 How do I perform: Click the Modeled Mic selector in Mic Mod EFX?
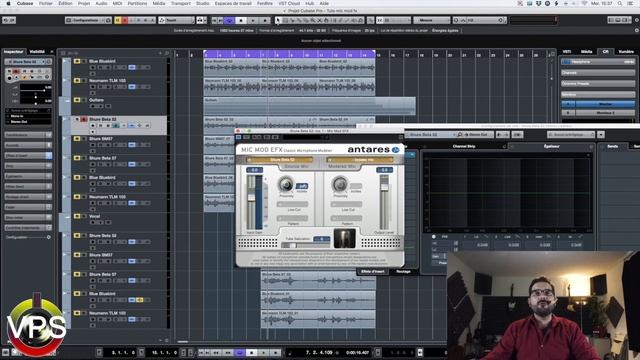361,160
